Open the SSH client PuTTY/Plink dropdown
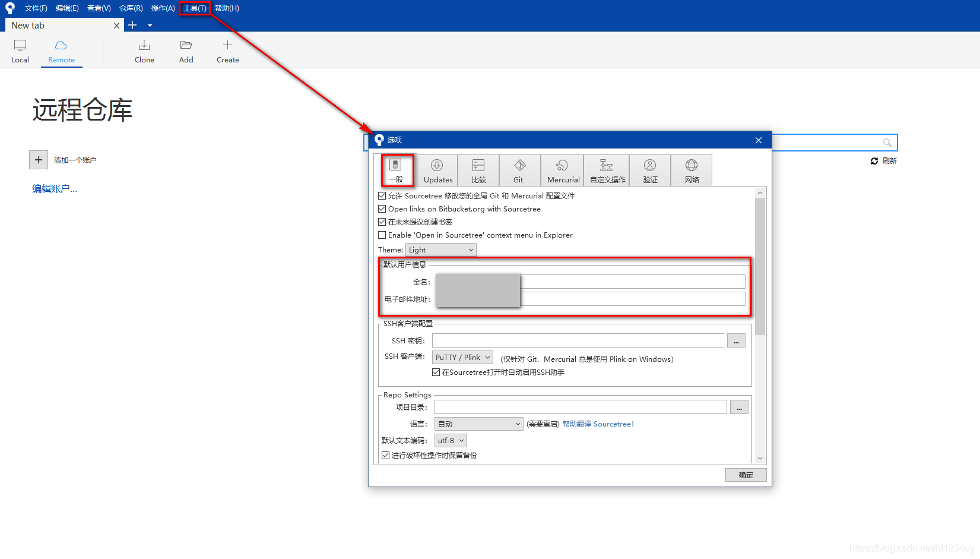Viewport: 980px width, 559px height. click(x=463, y=358)
